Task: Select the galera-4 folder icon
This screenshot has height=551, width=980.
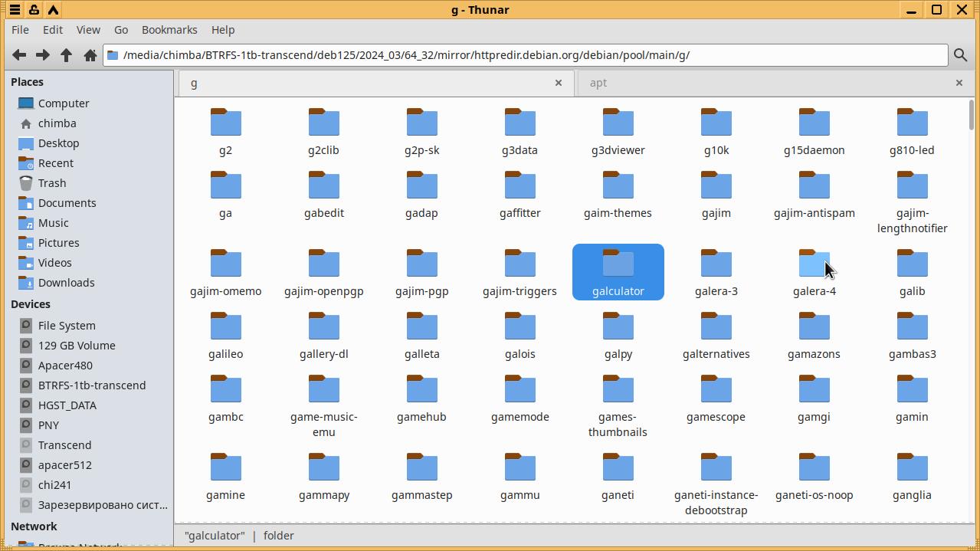Action: pos(814,264)
